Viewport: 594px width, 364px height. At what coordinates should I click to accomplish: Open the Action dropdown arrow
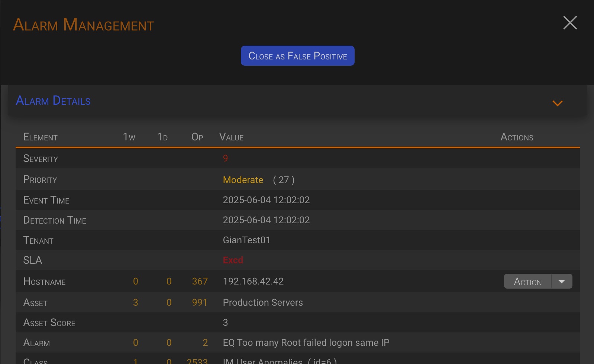point(562,282)
